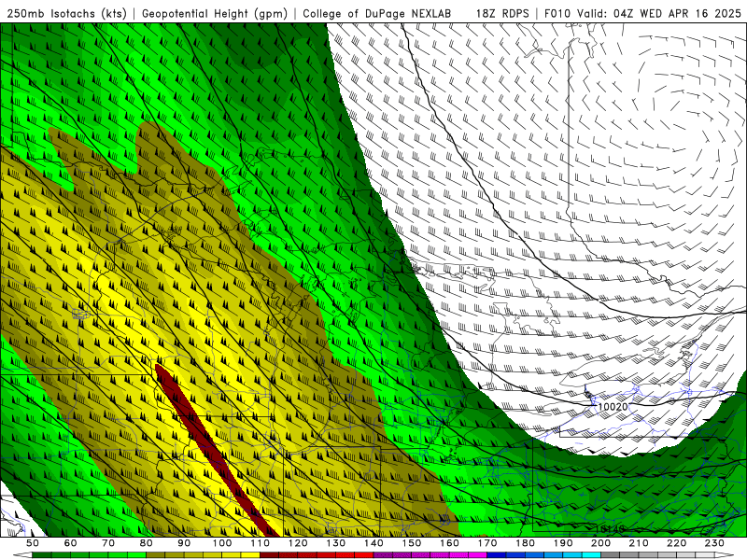
Task: Click the cyan swatch just before 200
Action: pyautogui.click(x=592, y=555)
